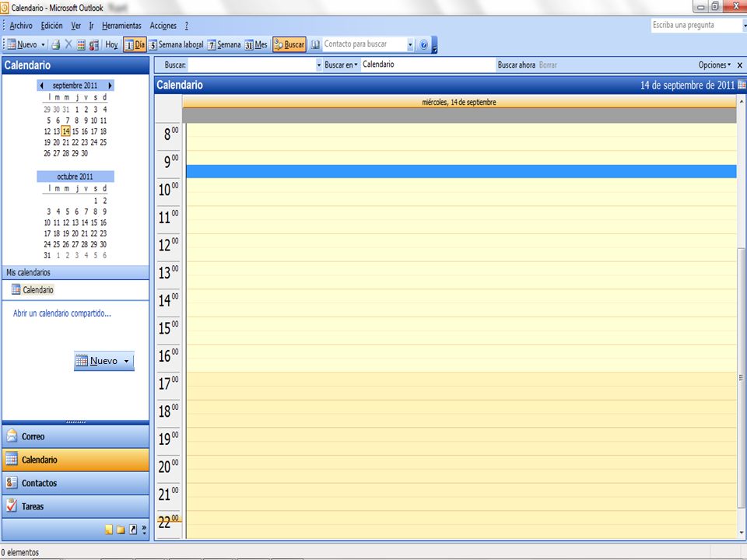Open the Archivo menu

[x=21, y=26]
